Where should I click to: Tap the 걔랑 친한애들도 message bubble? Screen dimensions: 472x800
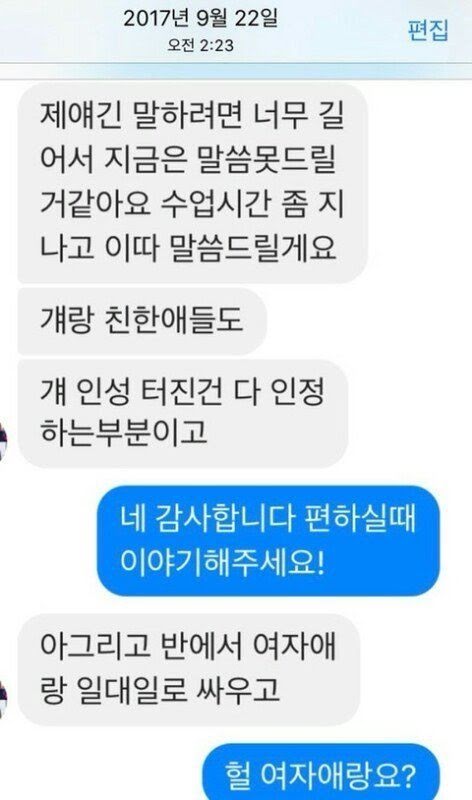142,321
